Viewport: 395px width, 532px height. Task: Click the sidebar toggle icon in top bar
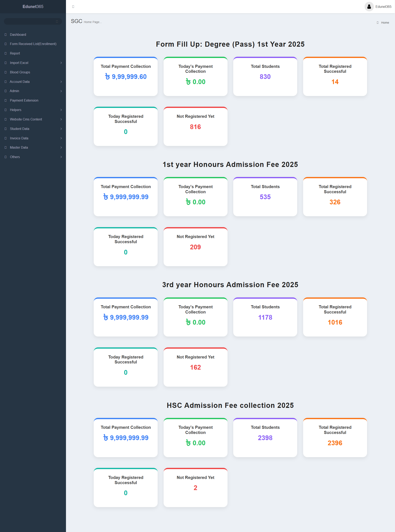click(73, 7)
